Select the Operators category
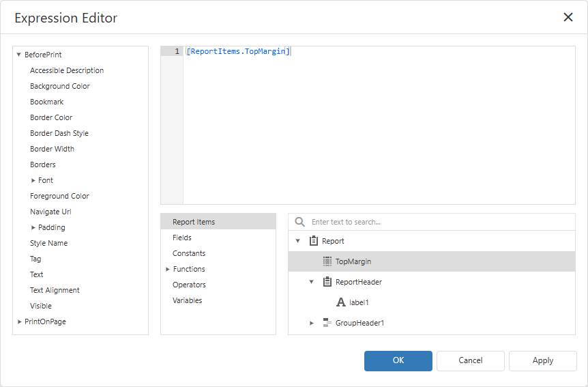588x387 pixels. tap(189, 285)
